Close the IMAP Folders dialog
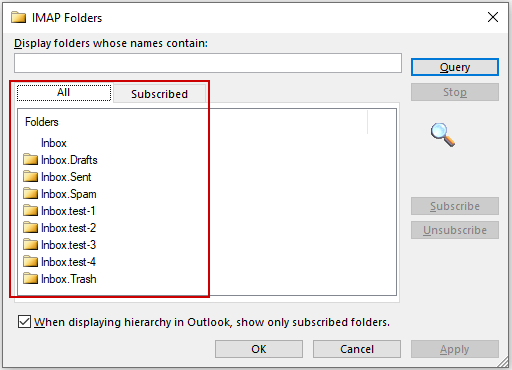 pyautogui.click(x=493, y=17)
